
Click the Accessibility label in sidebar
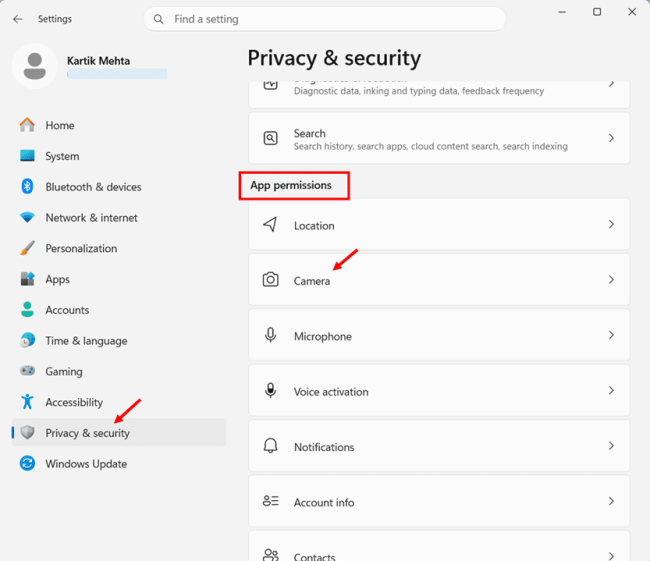[74, 402]
